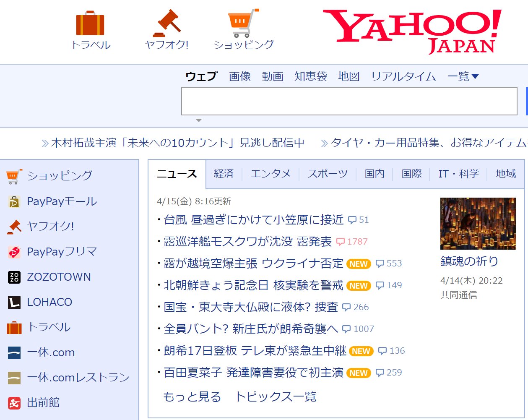Click the Yahoo! JAPAN logo
The image size is (528, 420).
coord(412,31)
